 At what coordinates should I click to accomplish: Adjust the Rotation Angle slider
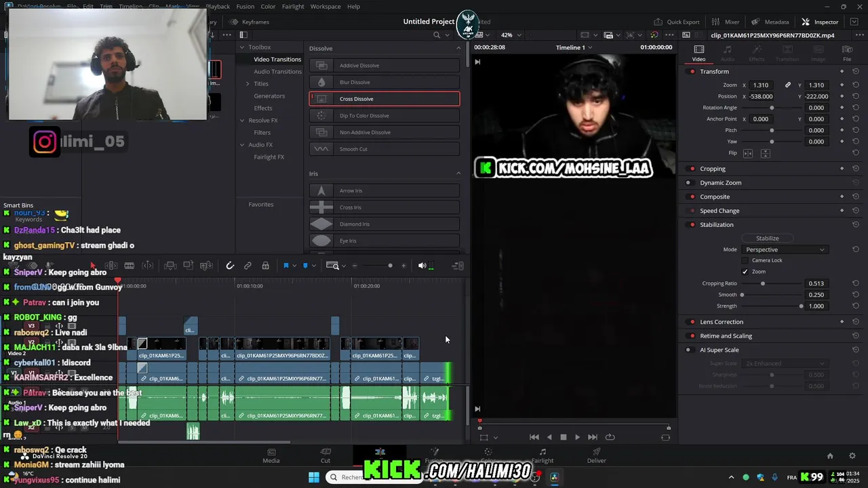point(772,108)
